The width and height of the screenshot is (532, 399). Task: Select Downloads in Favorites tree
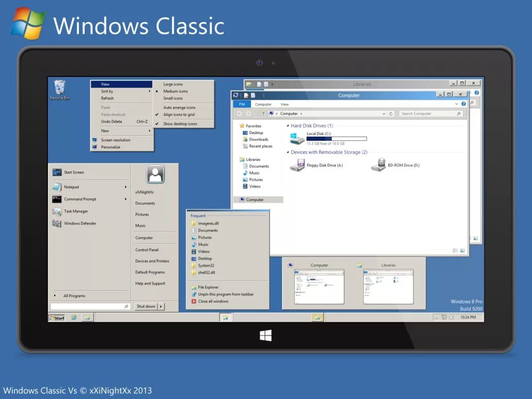point(259,140)
